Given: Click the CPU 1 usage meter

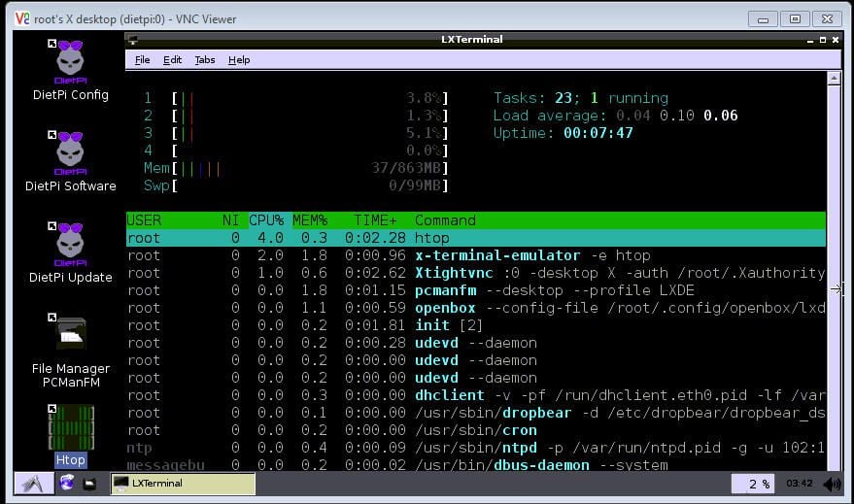Looking at the screenshot, I should point(295,98).
